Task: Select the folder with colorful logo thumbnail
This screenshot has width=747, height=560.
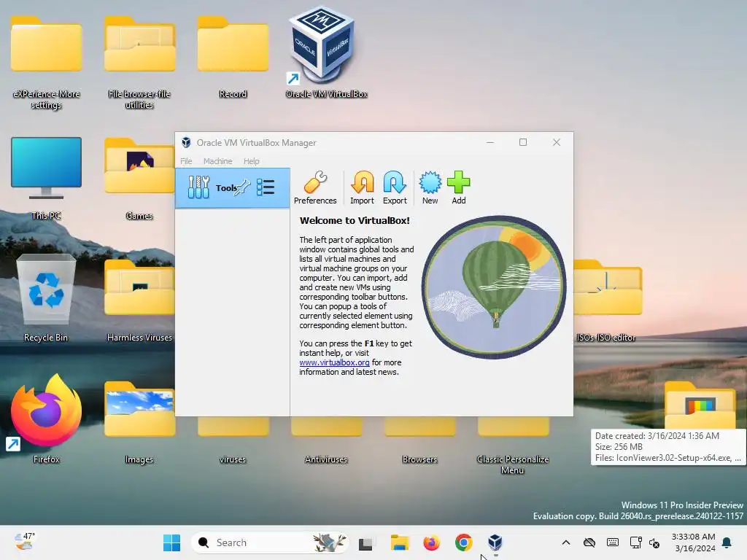Action: pos(700,405)
